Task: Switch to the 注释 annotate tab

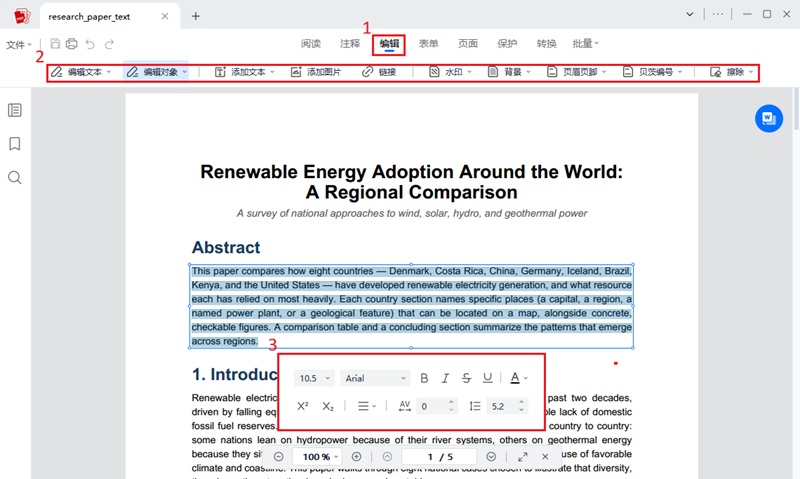Action: click(350, 43)
